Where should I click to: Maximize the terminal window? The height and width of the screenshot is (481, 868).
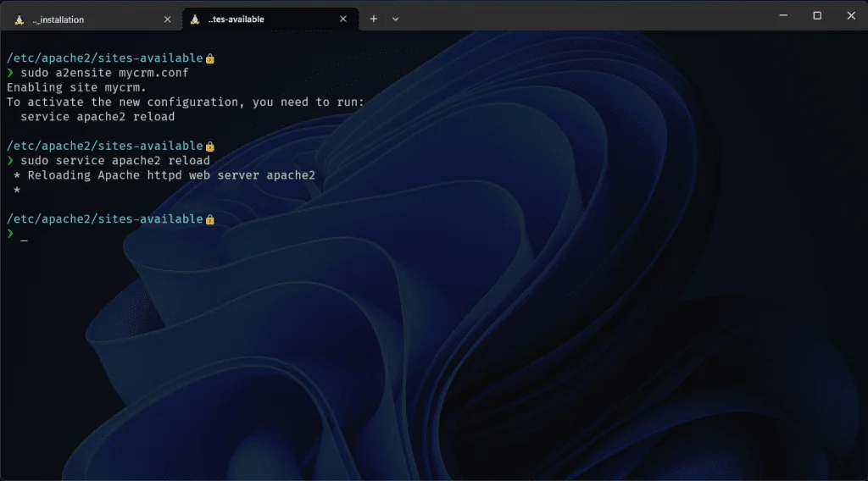[817, 15]
